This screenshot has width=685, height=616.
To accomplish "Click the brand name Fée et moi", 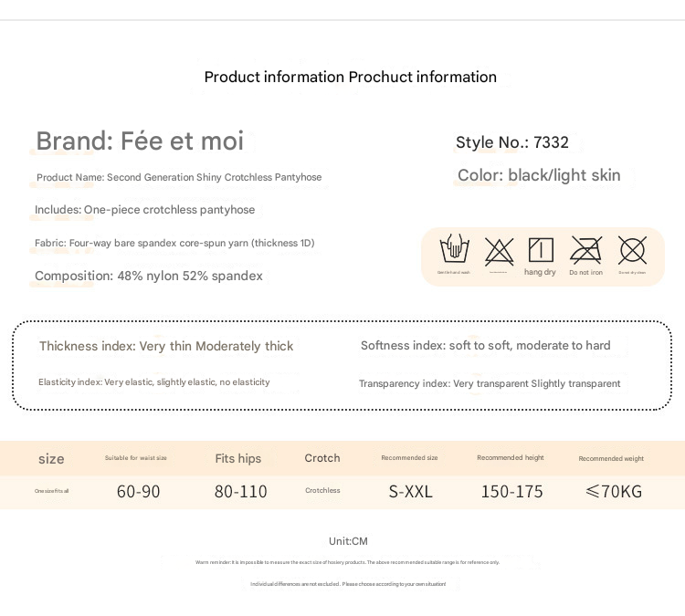I will pos(140,141).
